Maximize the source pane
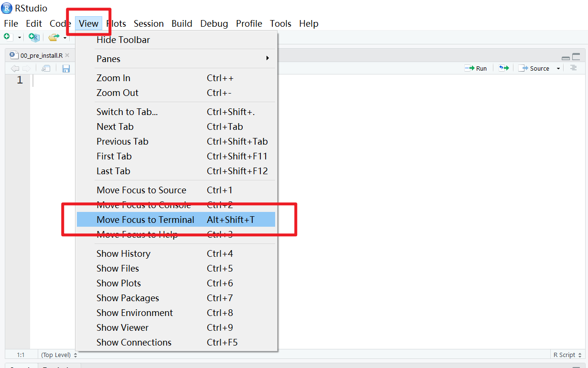The height and width of the screenshot is (368, 588). coord(576,56)
